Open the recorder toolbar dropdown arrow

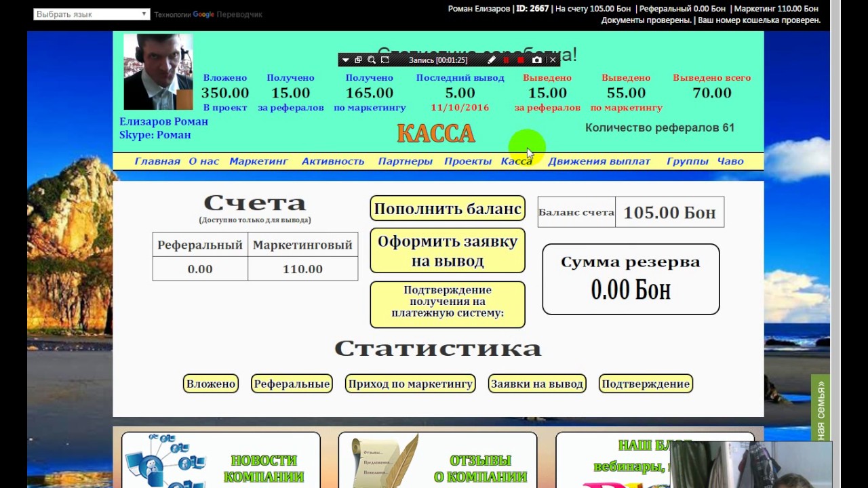(x=345, y=60)
